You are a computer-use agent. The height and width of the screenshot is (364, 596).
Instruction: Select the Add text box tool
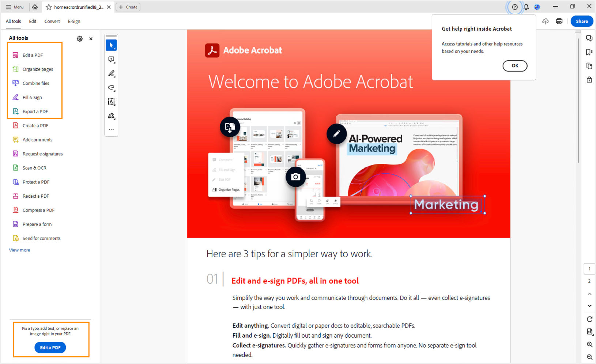[111, 102]
